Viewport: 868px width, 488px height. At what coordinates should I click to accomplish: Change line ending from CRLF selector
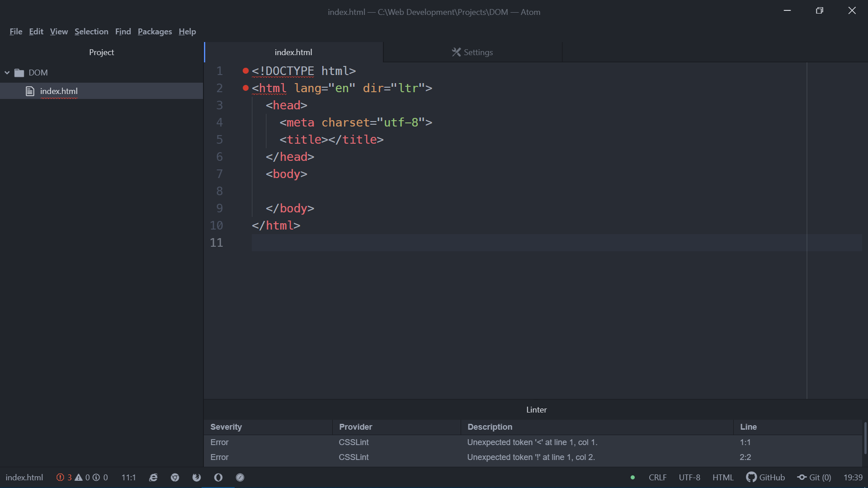pos(657,478)
